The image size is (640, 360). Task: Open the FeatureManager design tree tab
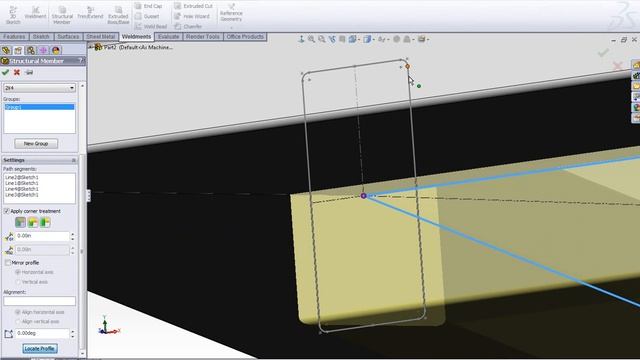coord(6,50)
